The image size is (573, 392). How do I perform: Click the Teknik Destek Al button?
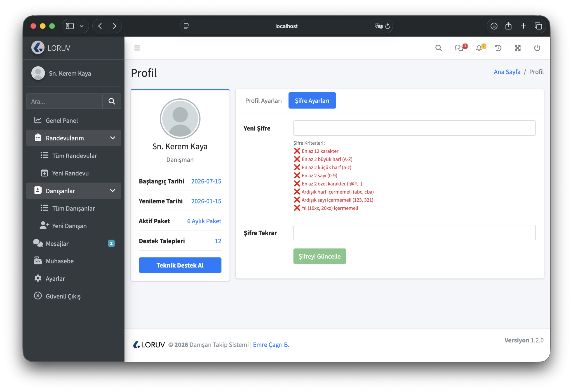180,265
